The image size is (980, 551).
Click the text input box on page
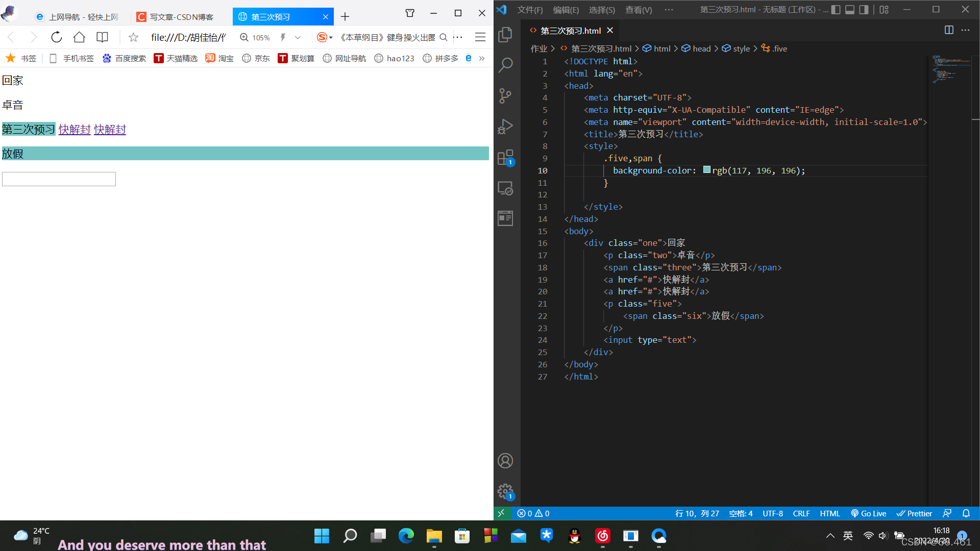[59, 179]
